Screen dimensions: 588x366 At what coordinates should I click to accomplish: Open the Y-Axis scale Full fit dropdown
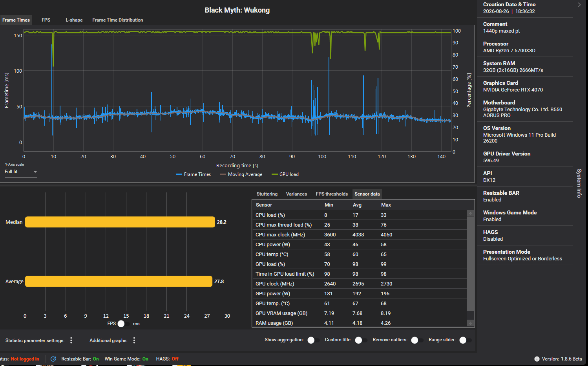[21, 172]
